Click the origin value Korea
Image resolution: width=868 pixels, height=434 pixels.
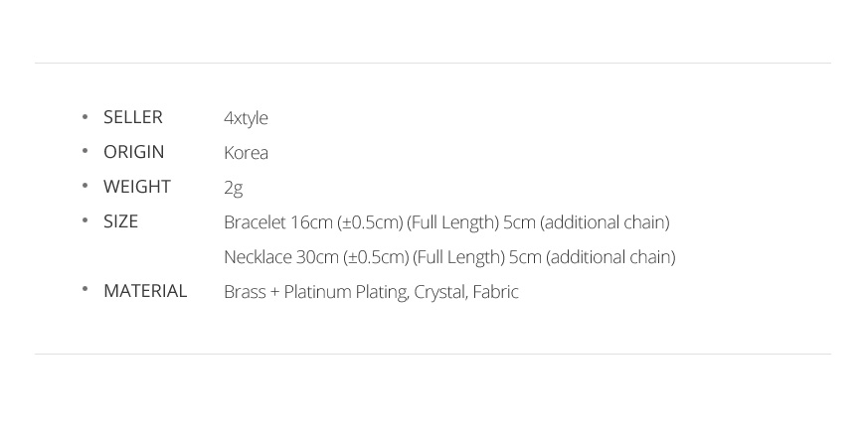click(x=246, y=153)
